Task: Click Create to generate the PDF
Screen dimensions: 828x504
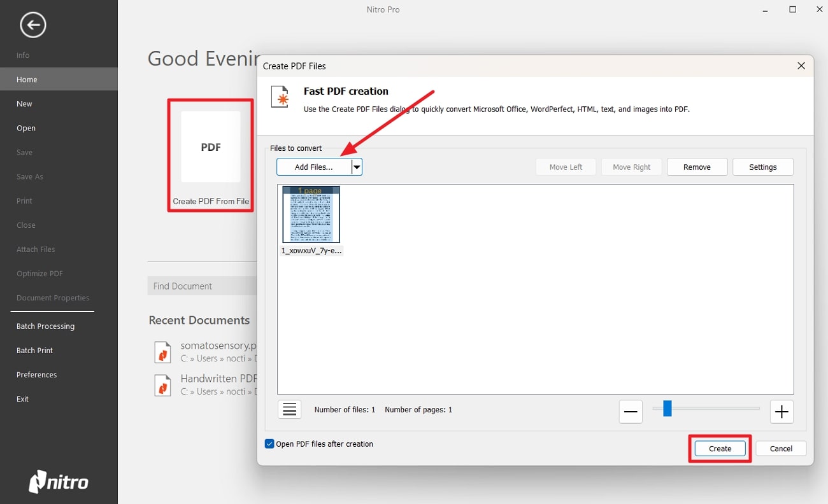Action: pos(720,448)
